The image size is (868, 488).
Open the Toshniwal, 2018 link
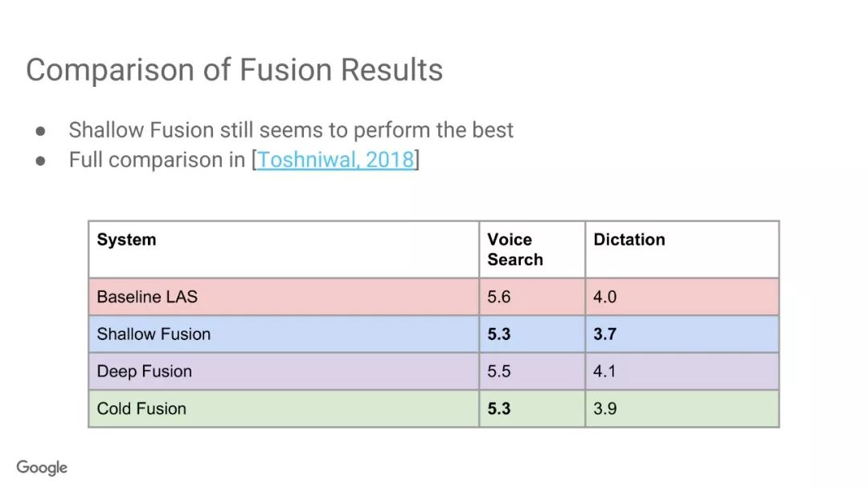coord(335,160)
